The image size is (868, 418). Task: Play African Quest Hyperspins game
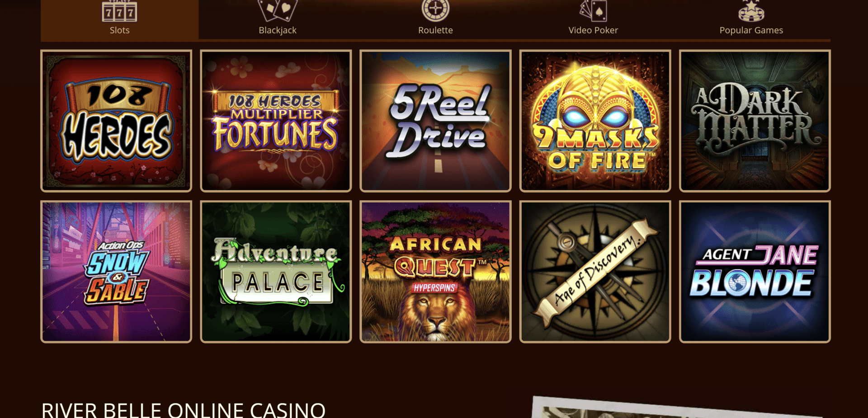click(435, 272)
